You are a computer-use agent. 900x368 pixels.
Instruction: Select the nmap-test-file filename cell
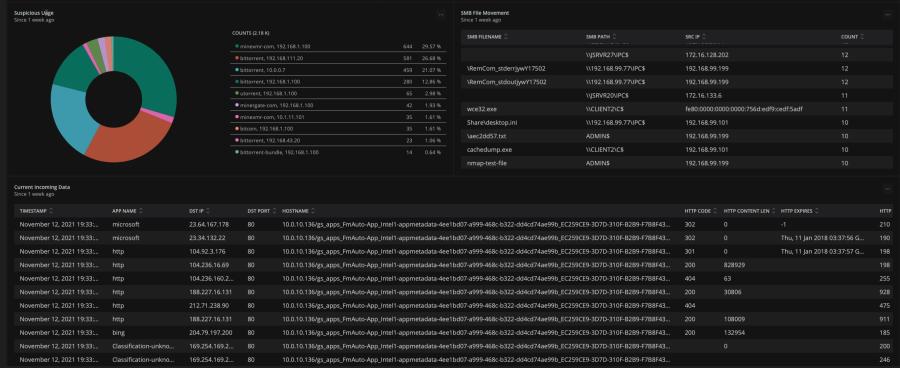pyautogui.click(x=487, y=164)
